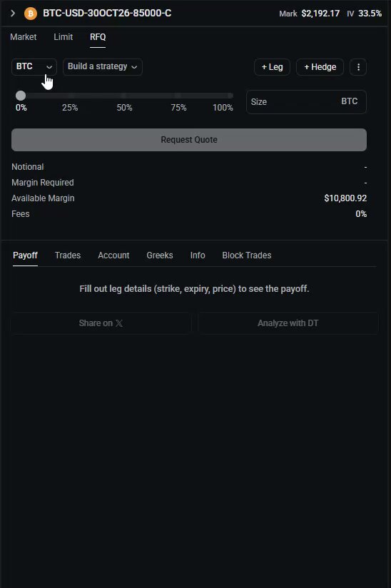Image resolution: width=391 pixels, height=588 pixels.
Task: Click the Fees value 0%
Action: (x=361, y=214)
